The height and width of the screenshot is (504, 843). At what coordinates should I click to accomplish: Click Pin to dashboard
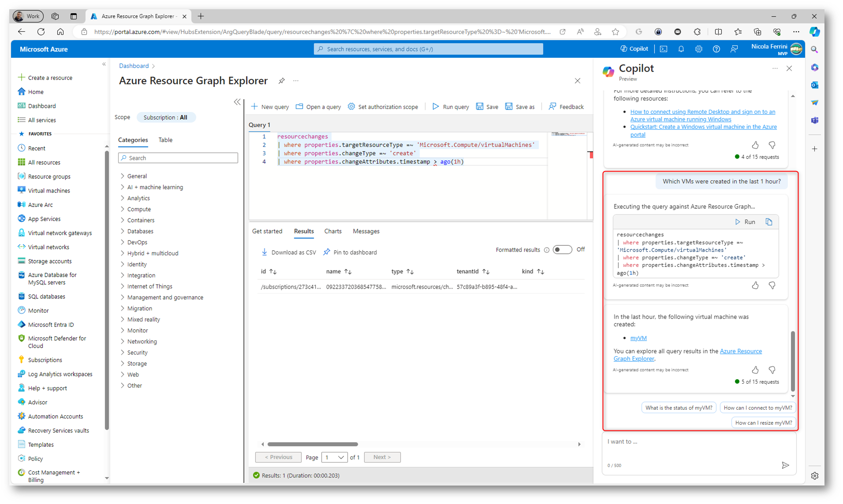pos(350,252)
